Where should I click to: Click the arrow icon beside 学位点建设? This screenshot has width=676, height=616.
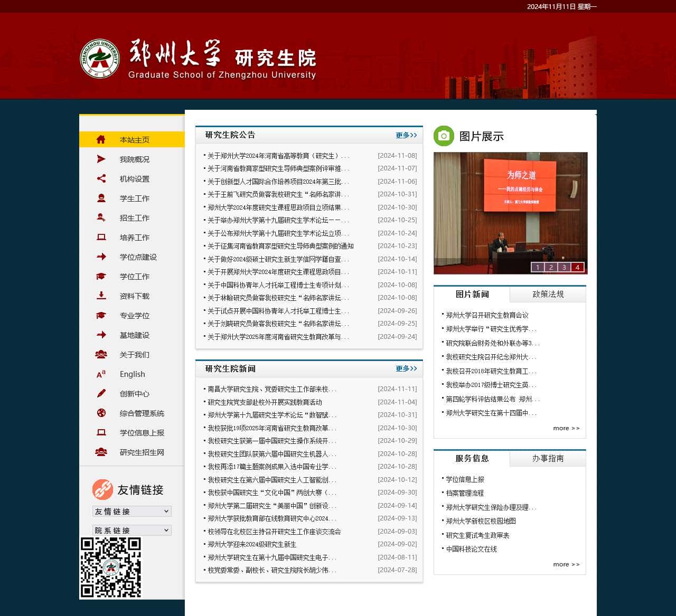(x=101, y=257)
